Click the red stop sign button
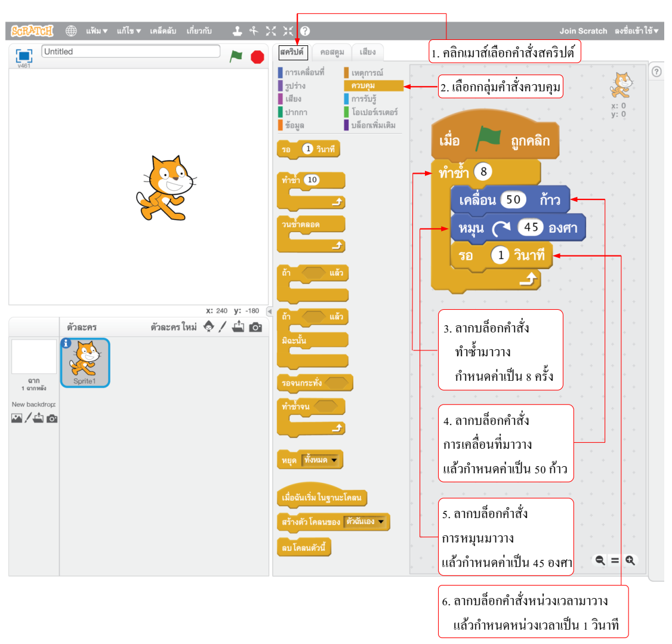Image resolution: width=672 pixels, height=644 pixels. pos(257,57)
